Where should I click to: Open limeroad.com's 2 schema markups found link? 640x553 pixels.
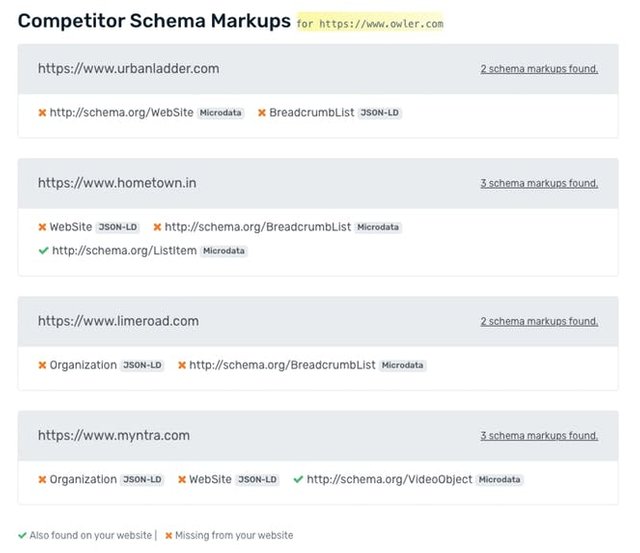539,321
